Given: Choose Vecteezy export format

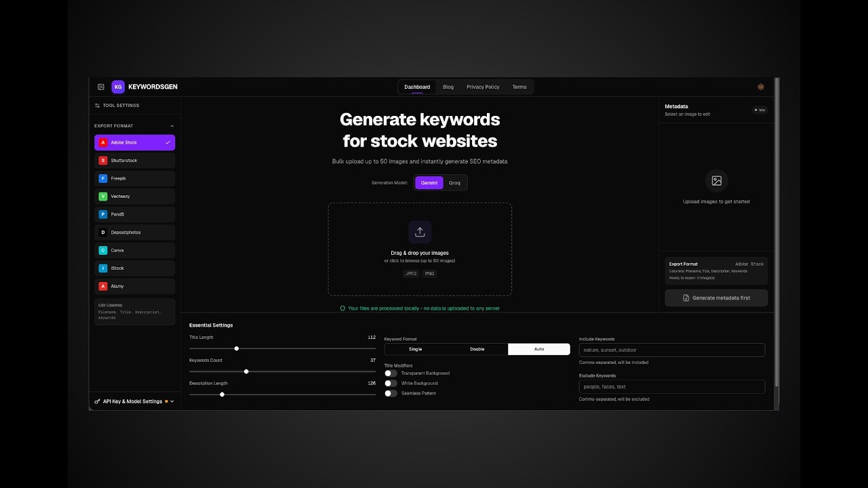Looking at the screenshot, I should click(x=134, y=197).
